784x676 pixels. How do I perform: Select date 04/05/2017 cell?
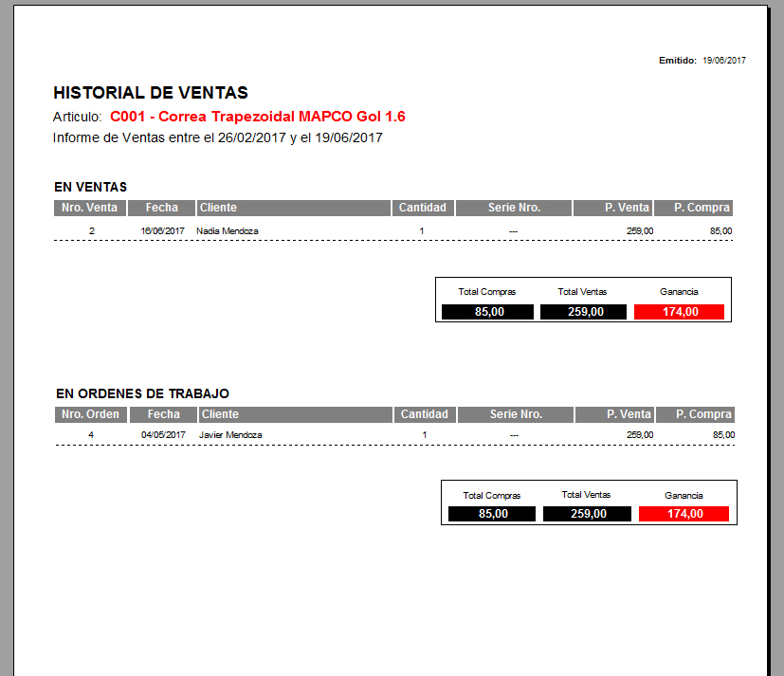[x=163, y=435]
